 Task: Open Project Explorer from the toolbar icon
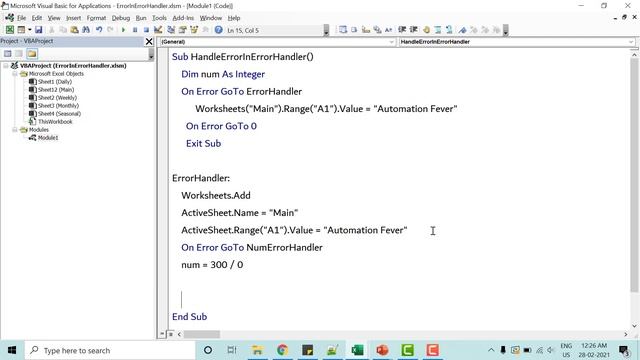[x=171, y=30]
